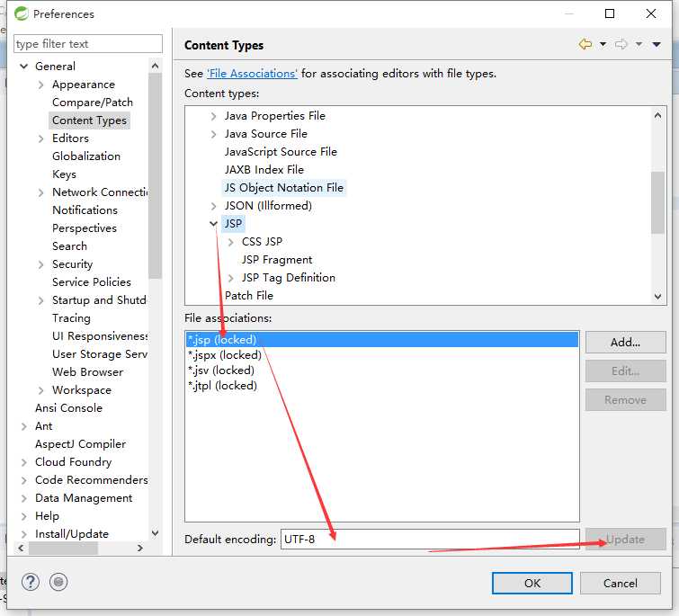Select *.jsp (locked) file association
The image size is (679, 616).
382,339
